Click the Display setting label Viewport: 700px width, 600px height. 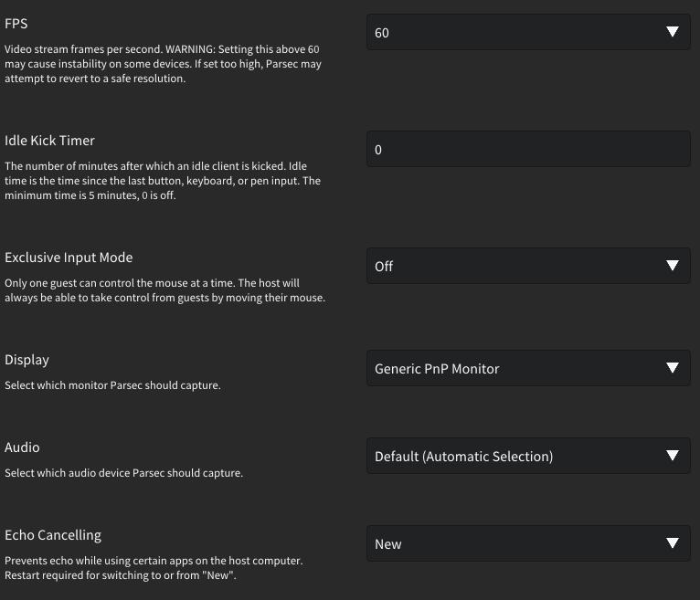click(27, 360)
